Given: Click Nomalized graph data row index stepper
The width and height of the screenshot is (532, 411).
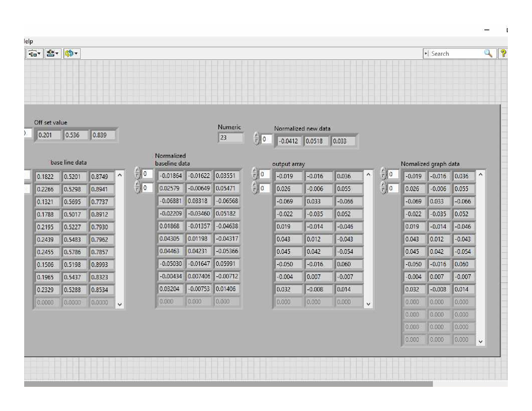Looking at the screenshot, I should pos(383,174).
